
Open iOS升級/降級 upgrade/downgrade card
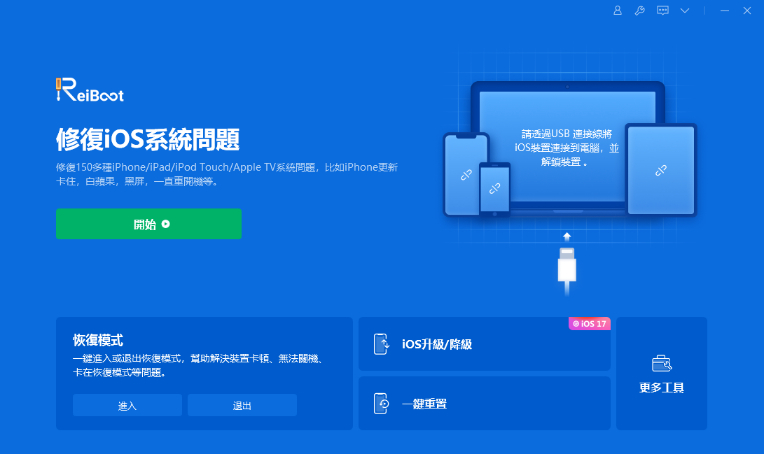pos(484,344)
